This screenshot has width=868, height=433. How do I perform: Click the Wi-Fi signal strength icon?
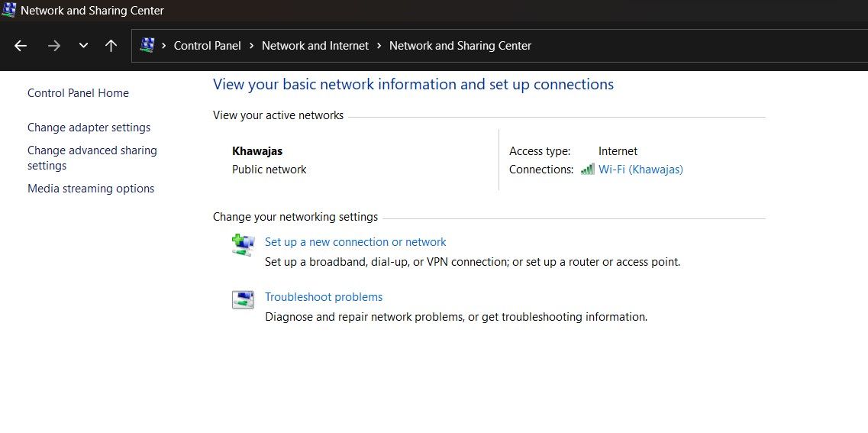[x=587, y=170]
